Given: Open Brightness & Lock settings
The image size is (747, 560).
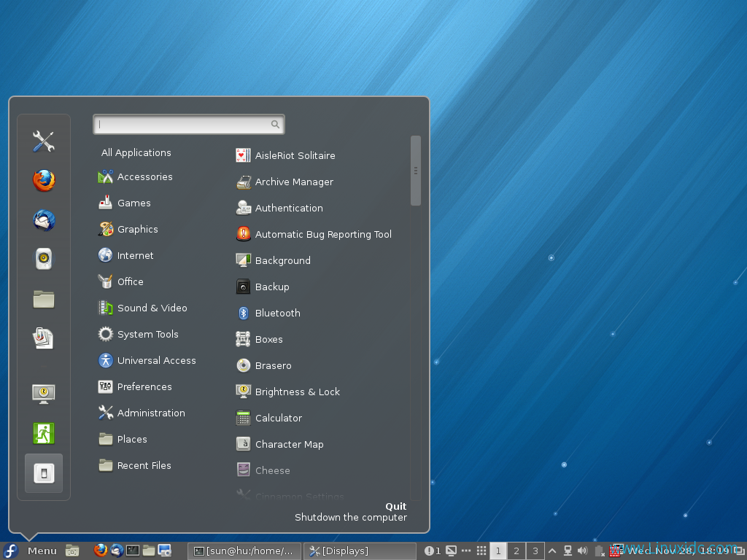Looking at the screenshot, I should point(297,392).
